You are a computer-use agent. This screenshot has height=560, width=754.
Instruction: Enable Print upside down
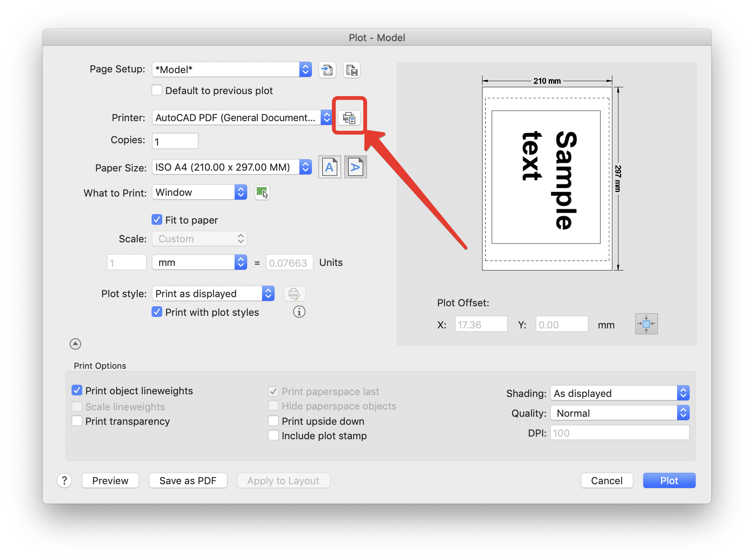273,421
